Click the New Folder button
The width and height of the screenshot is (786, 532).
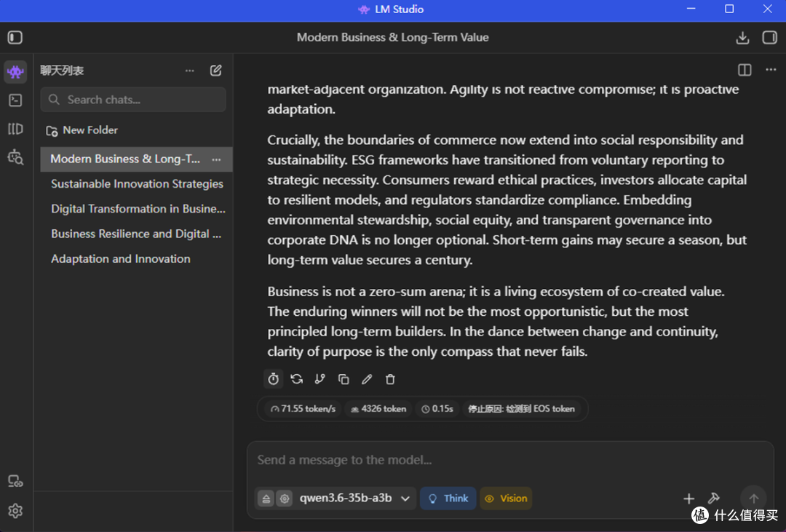pos(82,130)
